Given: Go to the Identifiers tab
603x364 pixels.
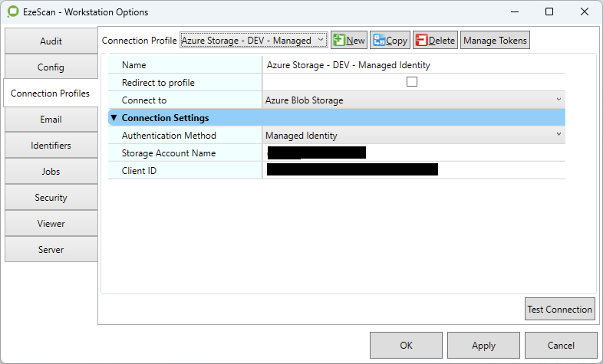Looking at the screenshot, I should (x=51, y=146).
